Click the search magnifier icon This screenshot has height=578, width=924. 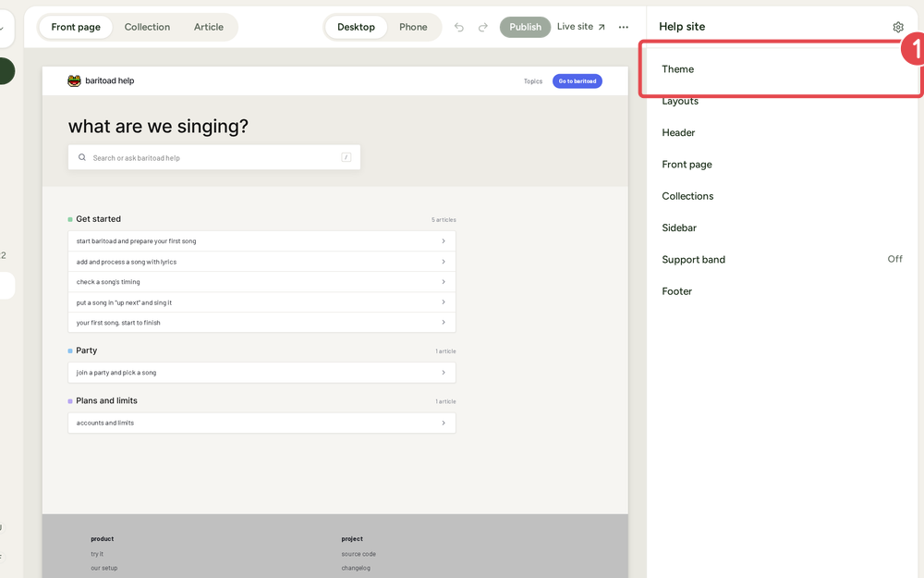coord(82,157)
